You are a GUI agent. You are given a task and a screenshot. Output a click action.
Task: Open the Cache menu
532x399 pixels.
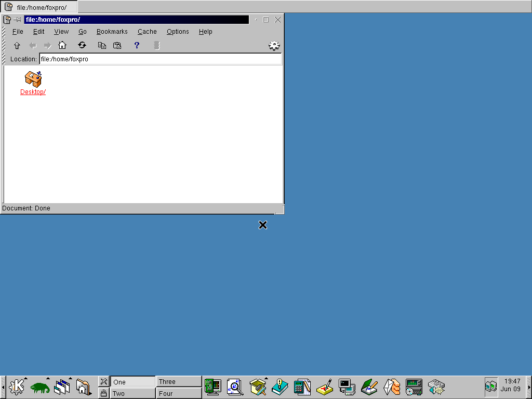click(147, 32)
